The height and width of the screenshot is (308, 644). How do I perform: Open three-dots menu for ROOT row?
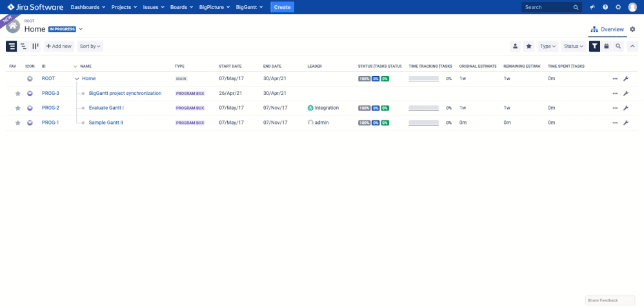[x=615, y=79]
